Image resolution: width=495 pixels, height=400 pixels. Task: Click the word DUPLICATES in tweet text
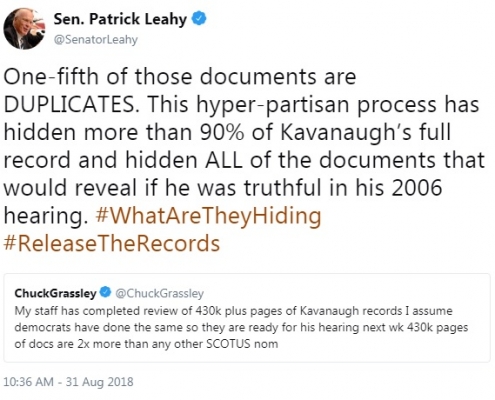coord(71,104)
